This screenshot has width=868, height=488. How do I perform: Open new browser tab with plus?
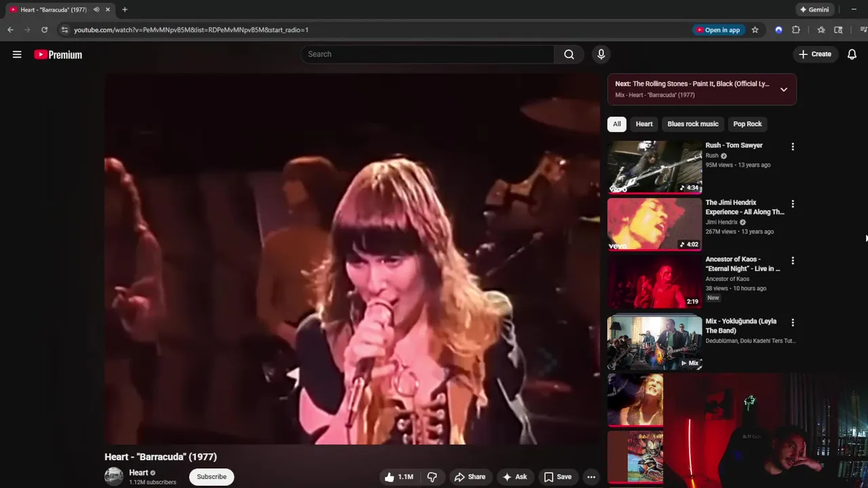click(125, 9)
